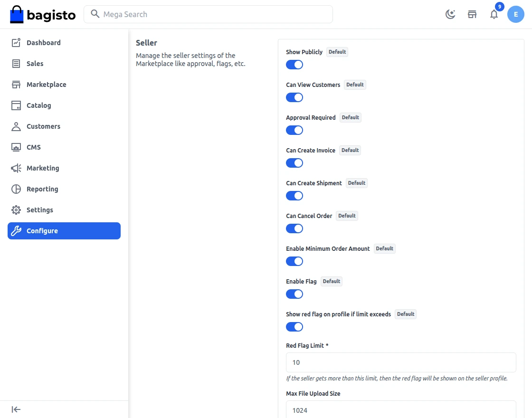Open notifications bell icon
Image resolution: width=532 pixels, height=418 pixels.
coord(494,14)
